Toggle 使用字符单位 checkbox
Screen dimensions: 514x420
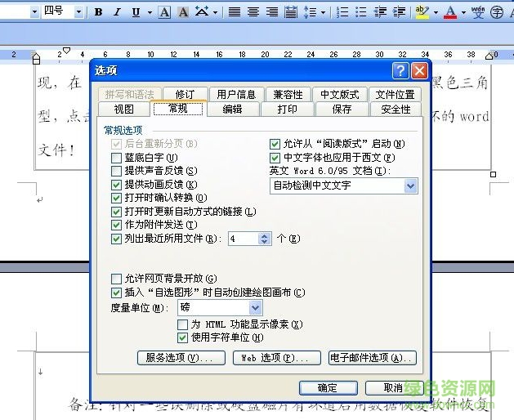183,337
